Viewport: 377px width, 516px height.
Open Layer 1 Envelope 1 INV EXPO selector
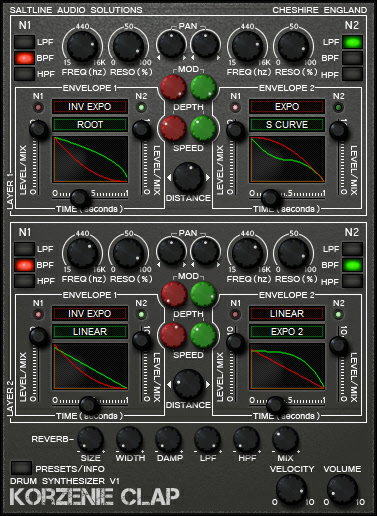pos(90,107)
